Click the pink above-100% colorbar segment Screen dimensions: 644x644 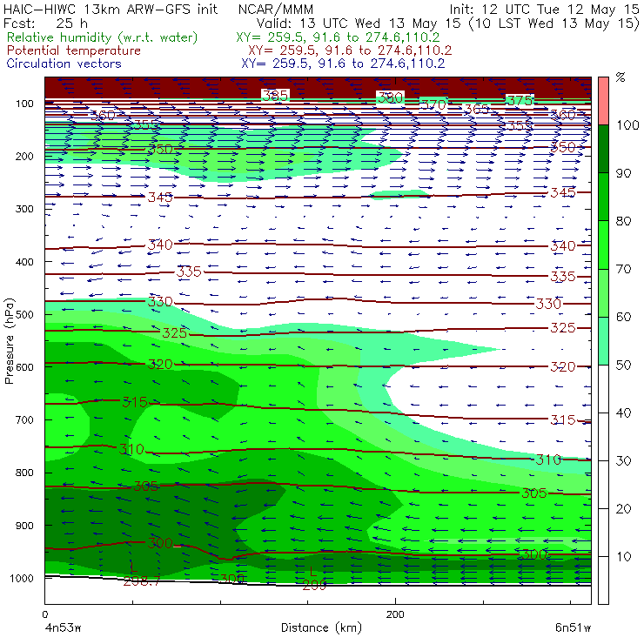[603, 101]
